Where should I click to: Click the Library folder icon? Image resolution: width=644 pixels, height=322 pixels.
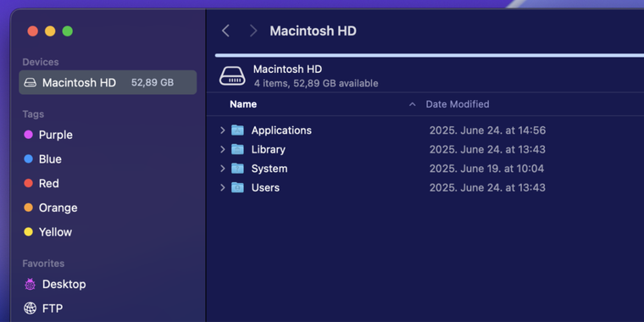coord(237,149)
